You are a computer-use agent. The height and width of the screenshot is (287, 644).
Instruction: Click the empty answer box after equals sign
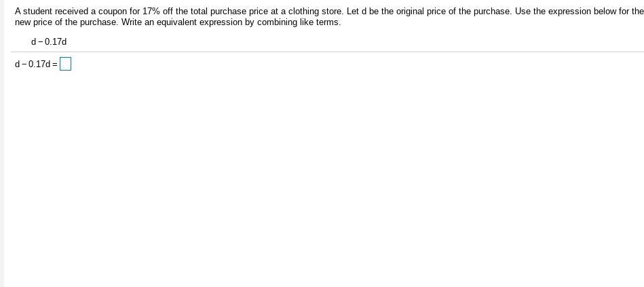coord(65,64)
